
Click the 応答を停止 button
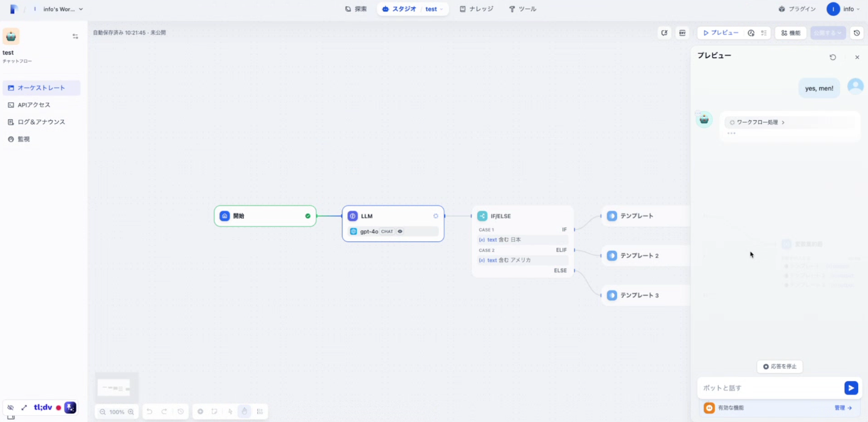pos(780,366)
